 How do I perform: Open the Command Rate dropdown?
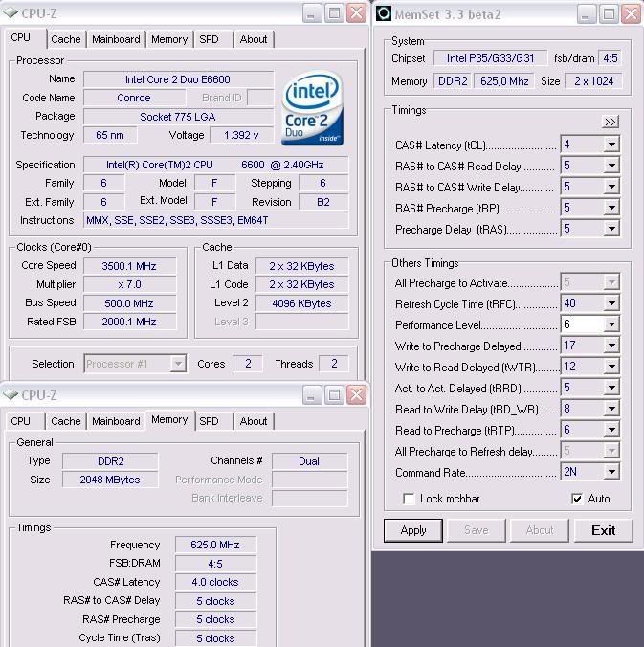click(x=611, y=472)
